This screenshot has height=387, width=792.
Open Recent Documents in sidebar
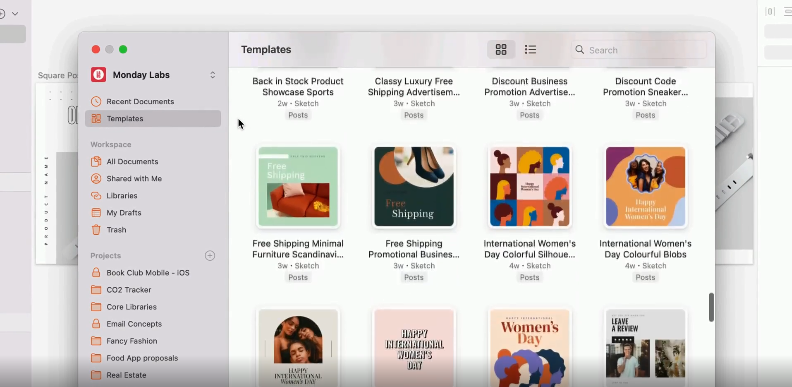point(153,102)
